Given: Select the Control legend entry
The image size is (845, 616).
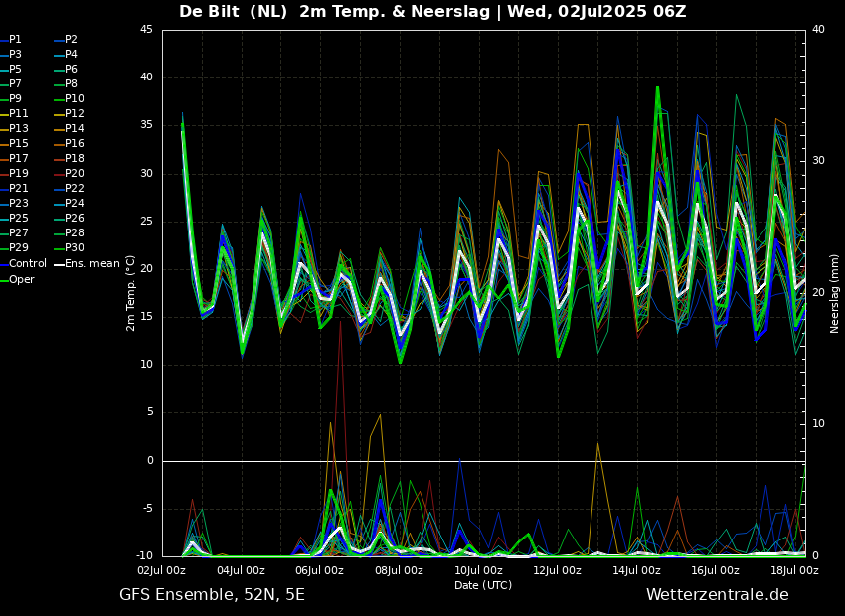Looking at the screenshot, I should [x=23, y=264].
